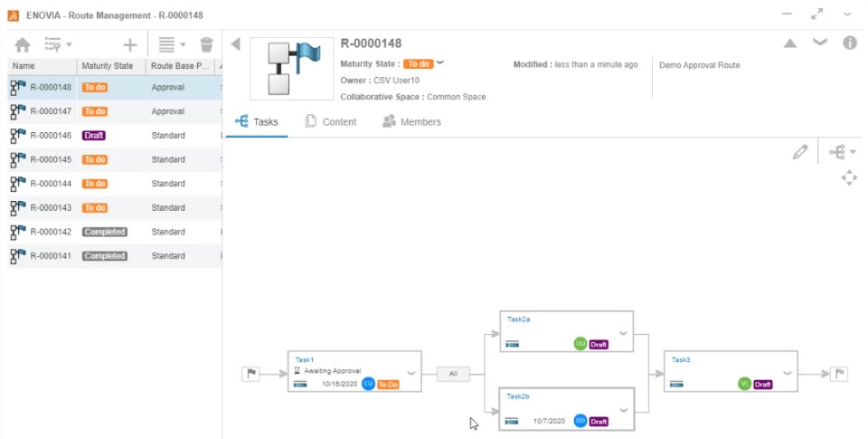Screen dimensions: 868x439
Task: Select route R-0000147 row
Action: [115, 111]
